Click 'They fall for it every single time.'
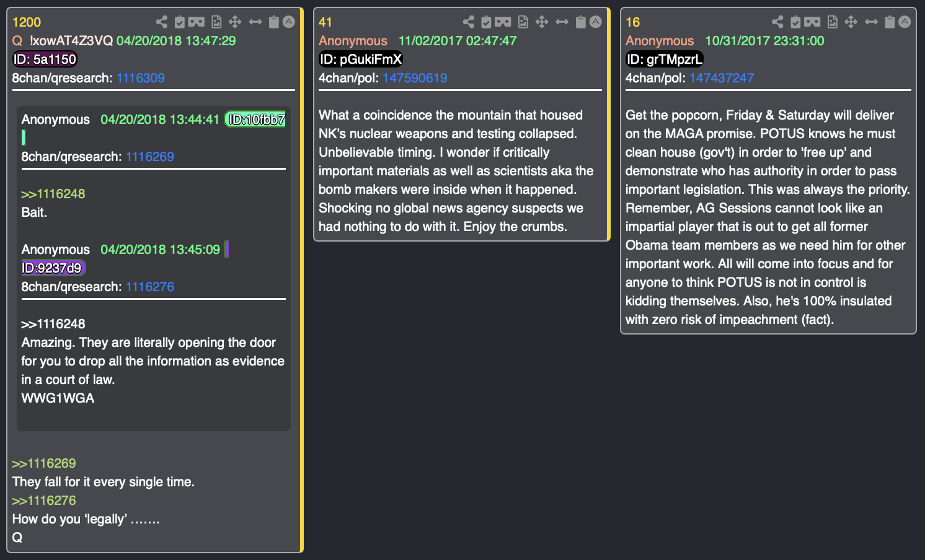 pyautogui.click(x=104, y=482)
